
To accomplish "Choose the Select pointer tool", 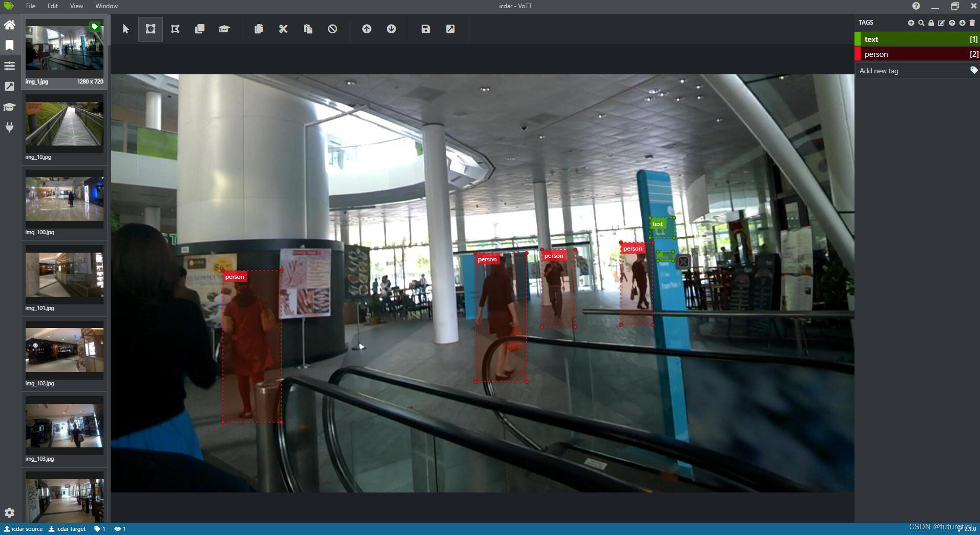I will pyautogui.click(x=126, y=29).
